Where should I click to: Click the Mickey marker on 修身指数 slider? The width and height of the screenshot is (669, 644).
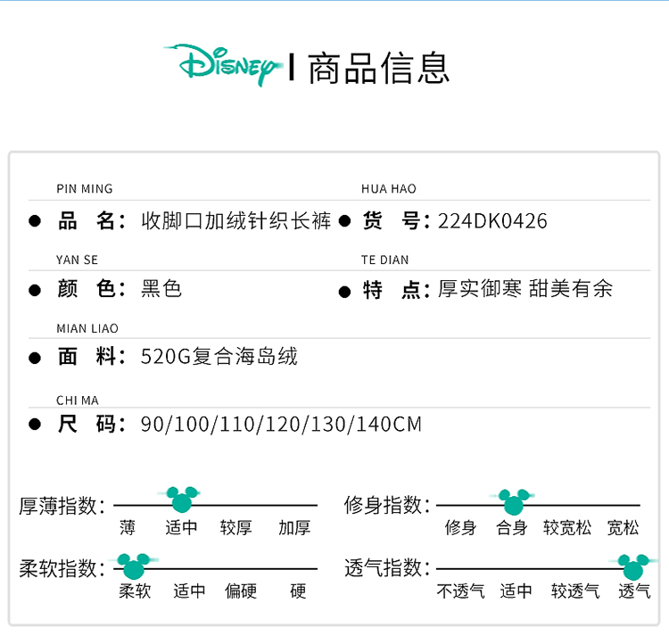(x=513, y=502)
